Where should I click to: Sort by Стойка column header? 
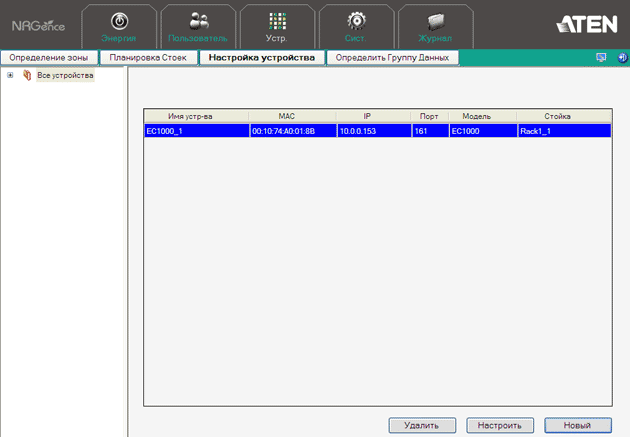564,116
